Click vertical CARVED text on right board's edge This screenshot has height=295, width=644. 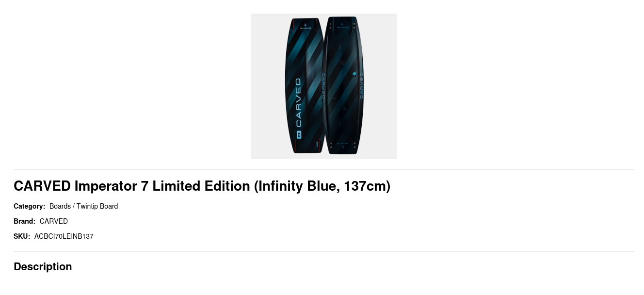pyautogui.click(x=361, y=85)
